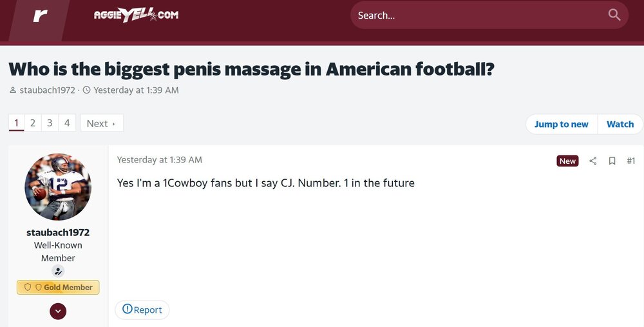This screenshot has height=327, width=644.
Task: Click the thread starter badge icon under Well-Known Member
Action: (x=58, y=272)
